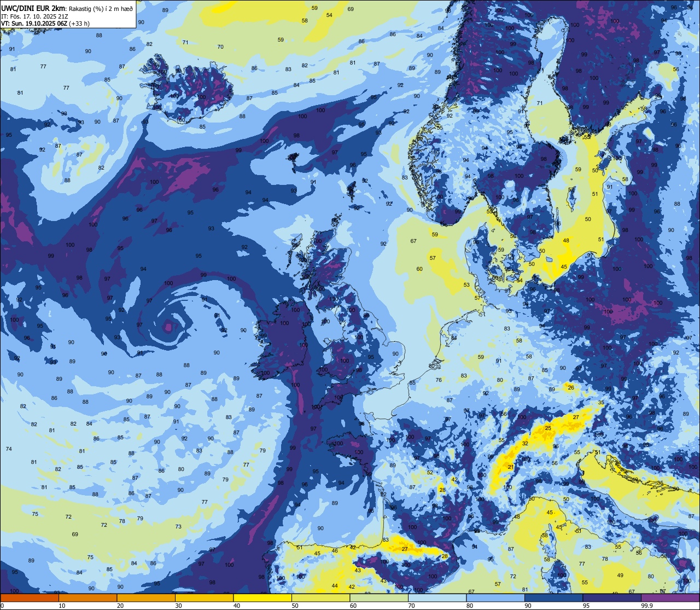
Task: Click the humidity value 76 near the Netherlands
Action: [439, 380]
